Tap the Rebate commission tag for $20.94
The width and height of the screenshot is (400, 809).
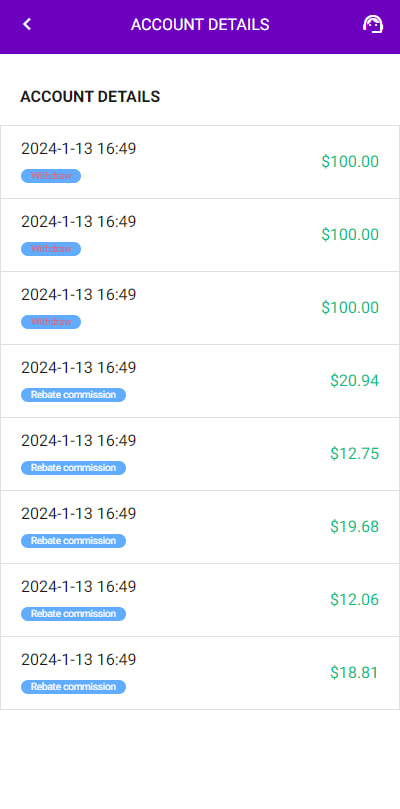pos(73,395)
